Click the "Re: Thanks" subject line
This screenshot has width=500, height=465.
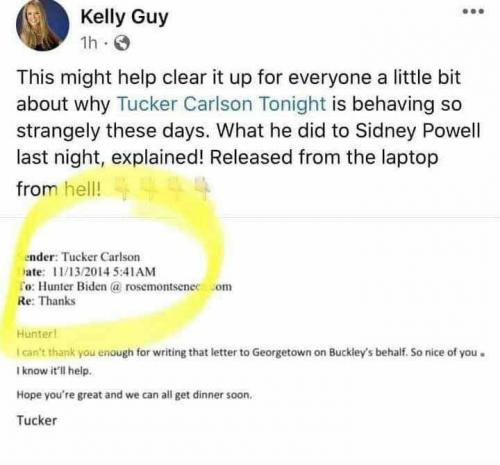46,301
